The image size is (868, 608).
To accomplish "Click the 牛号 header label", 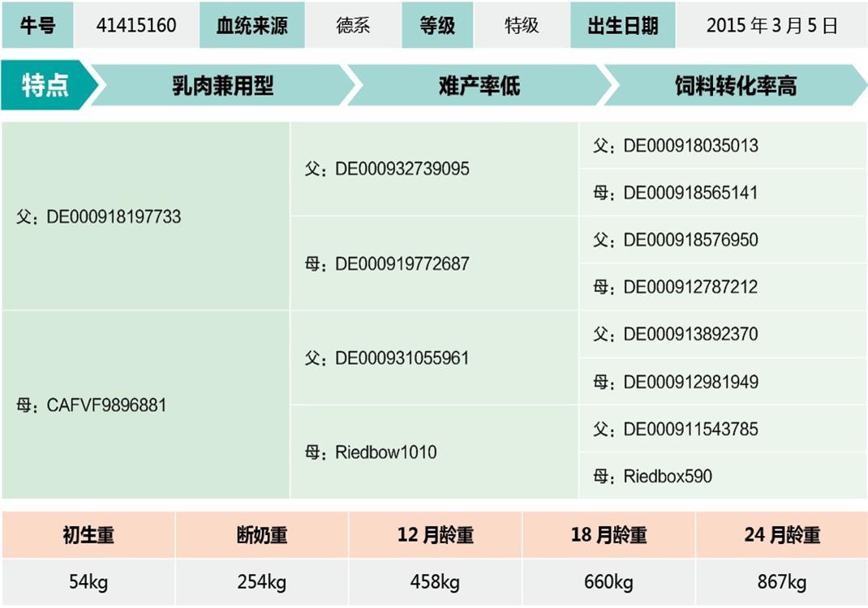I will pyautogui.click(x=37, y=25).
